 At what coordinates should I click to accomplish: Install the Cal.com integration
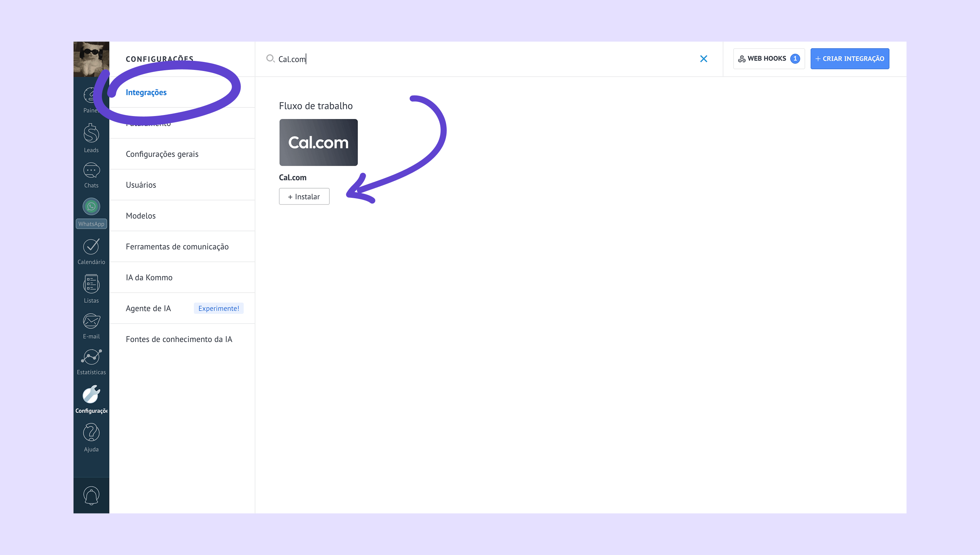304,197
